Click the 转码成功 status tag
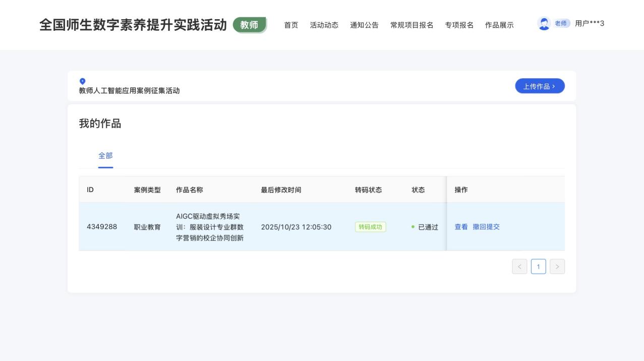This screenshot has width=644, height=361. pos(370,227)
